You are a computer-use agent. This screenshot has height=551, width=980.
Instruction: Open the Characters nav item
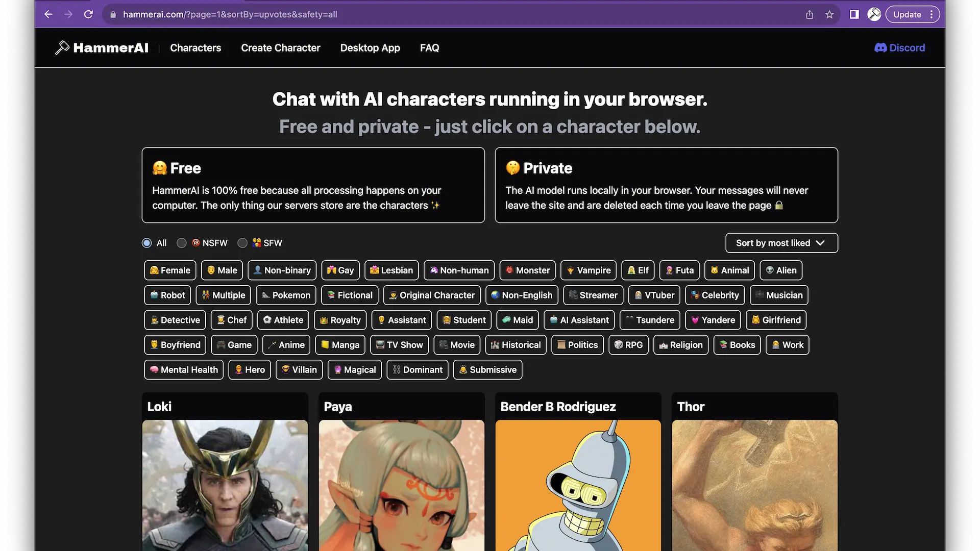195,47
